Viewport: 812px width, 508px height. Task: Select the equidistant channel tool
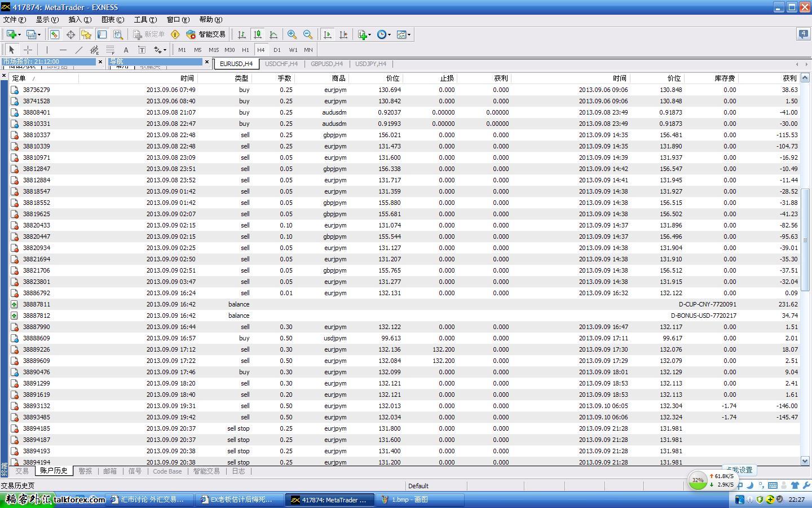click(x=94, y=50)
